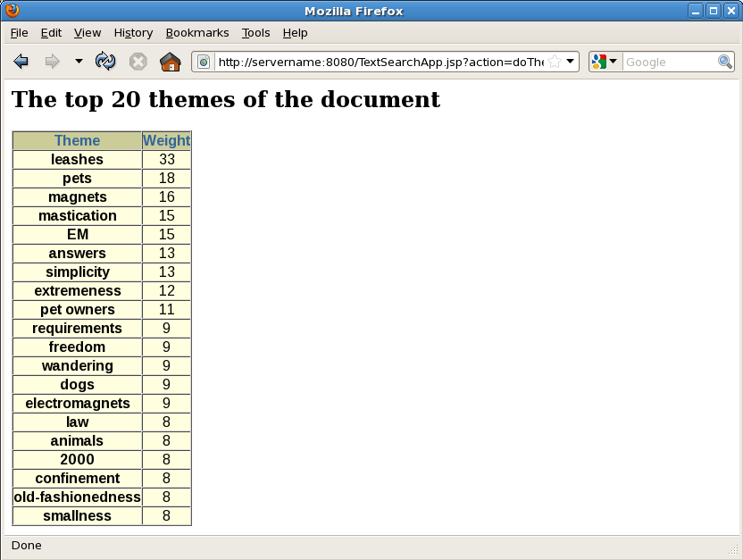
Task: Click into the URL address field
Action: point(380,62)
